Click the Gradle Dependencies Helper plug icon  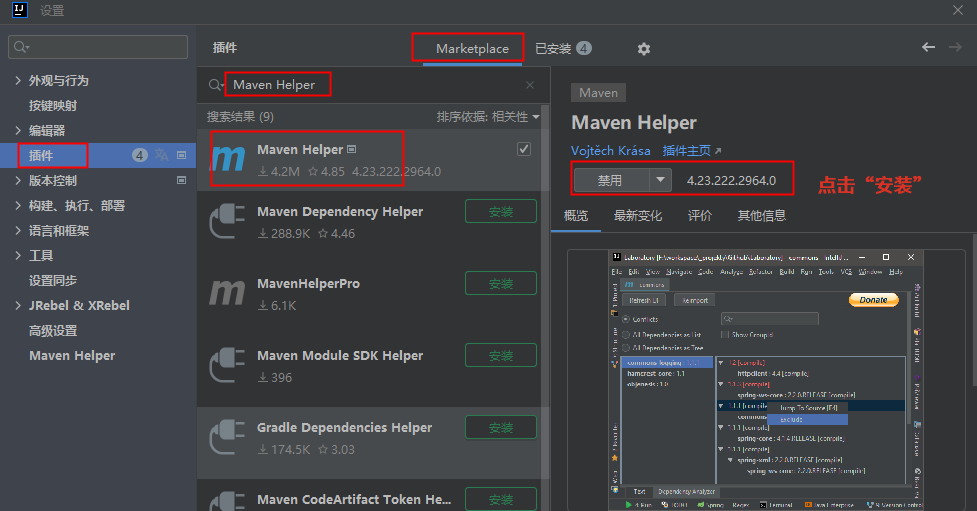point(227,437)
